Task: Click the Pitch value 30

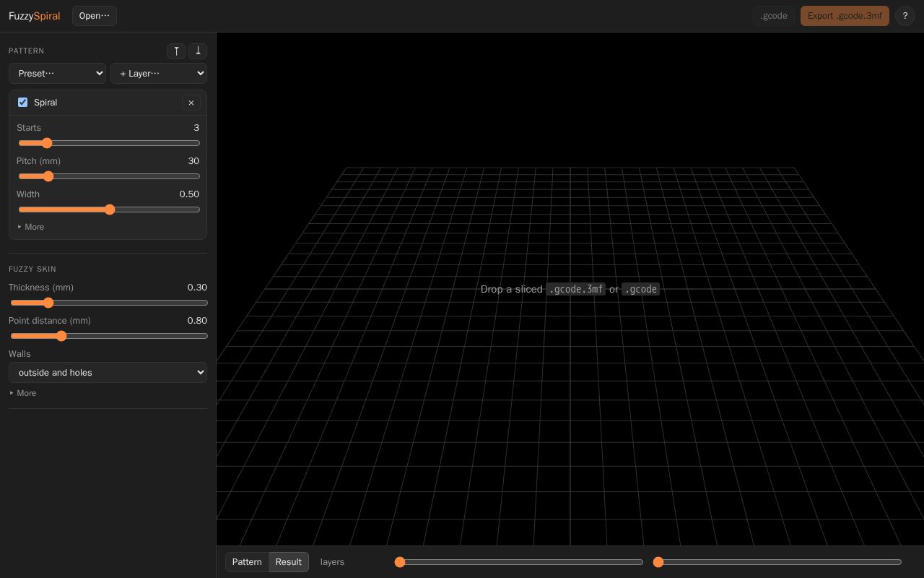Action: click(x=193, y=161)
